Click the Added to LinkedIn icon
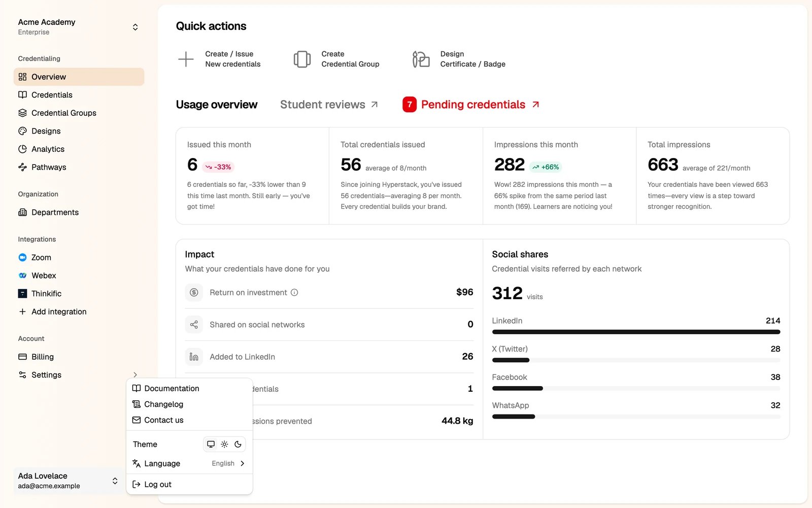The image size is (812, 508). coord(194,357)
